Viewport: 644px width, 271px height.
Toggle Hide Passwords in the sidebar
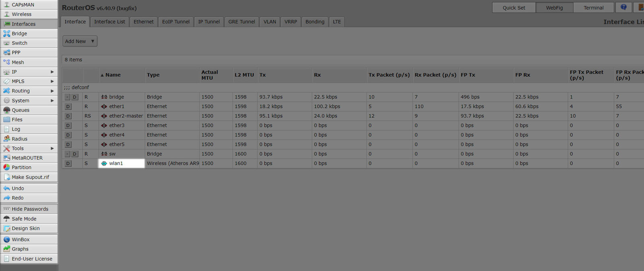click(x=30, y=209)
